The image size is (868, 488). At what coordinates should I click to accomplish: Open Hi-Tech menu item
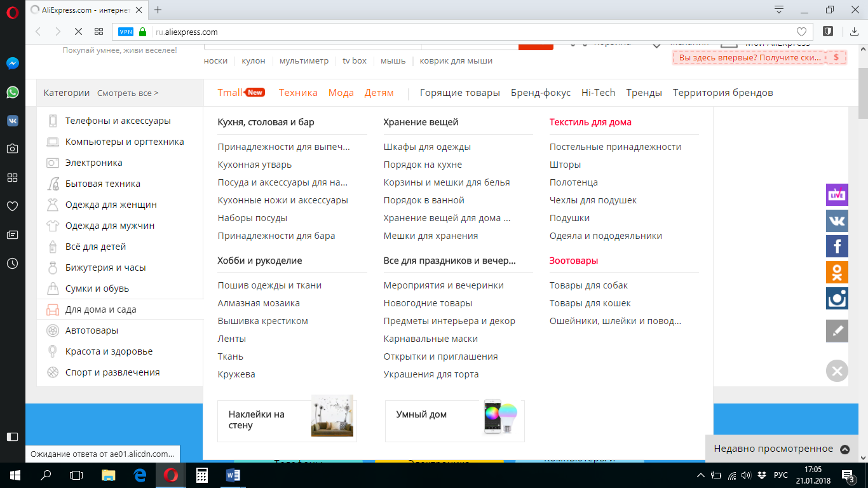pos(599,93)
